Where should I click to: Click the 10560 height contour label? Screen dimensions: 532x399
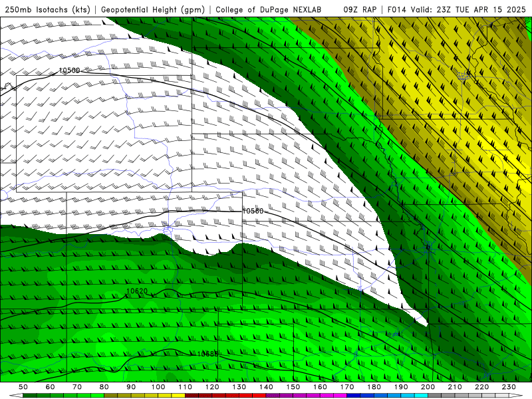coord(253,211)
